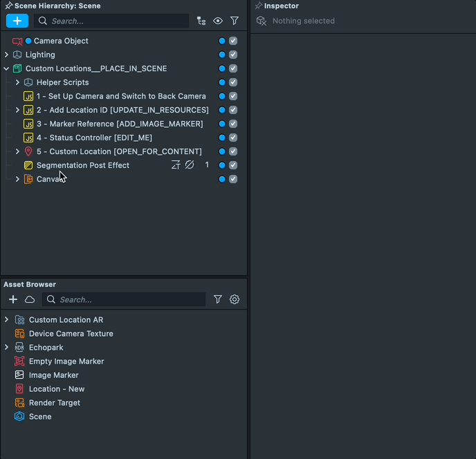476x459 pixels.
Task: Click the Custom Locations prefab icon
Action: tap(17, 68)
